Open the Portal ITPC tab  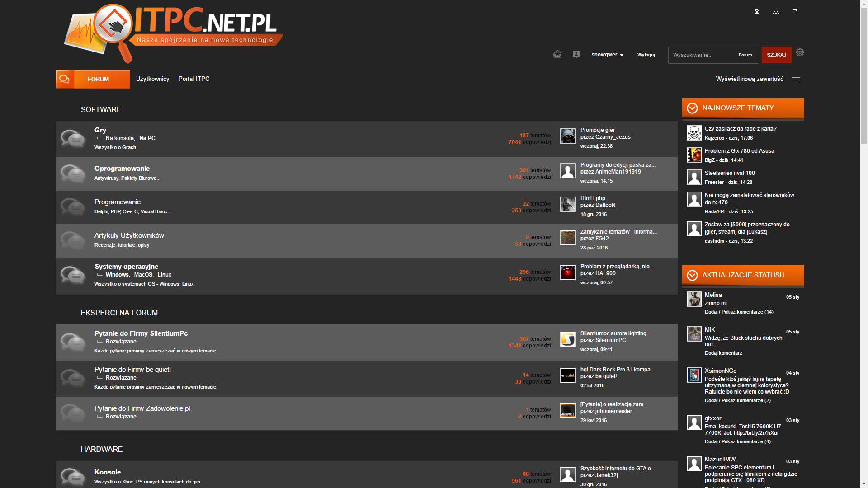coord(194,79)
